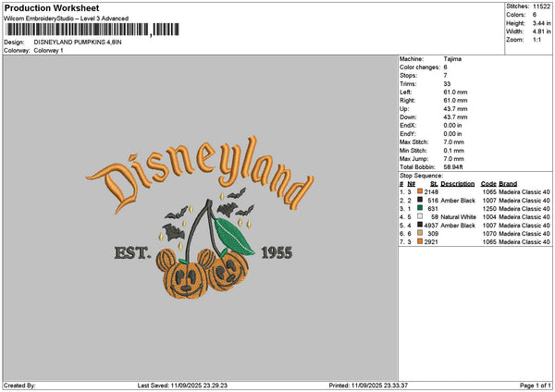Screen dimensions: 555x392
Task: Click the design name 'DISNEYLAND PUMPKINS 4,8IN'
Action: pyautogui.click(x=78, y=43)
